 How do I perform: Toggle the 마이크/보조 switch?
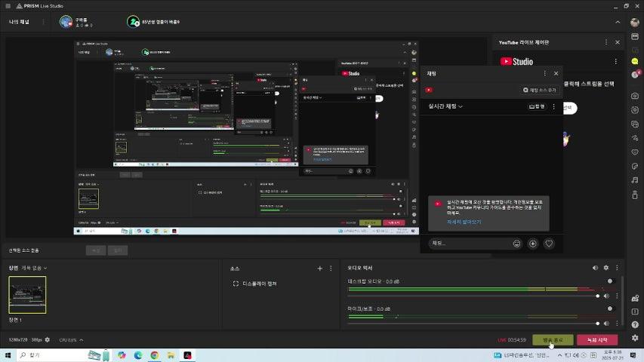(x=609, y=308)
